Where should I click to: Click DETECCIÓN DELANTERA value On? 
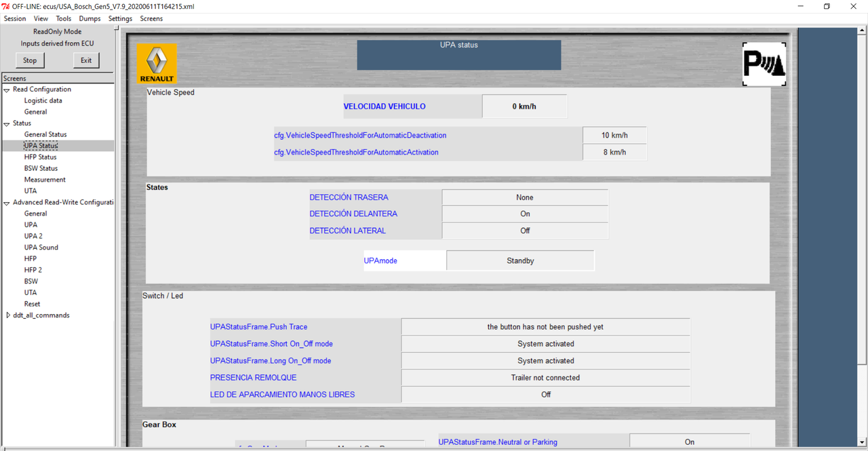[525, 214]
